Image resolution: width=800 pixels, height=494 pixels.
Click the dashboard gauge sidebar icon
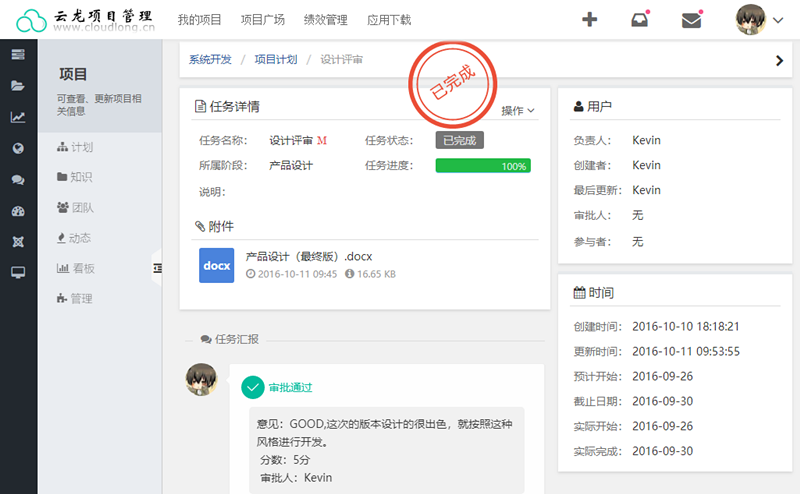click(x=18, y=211)
